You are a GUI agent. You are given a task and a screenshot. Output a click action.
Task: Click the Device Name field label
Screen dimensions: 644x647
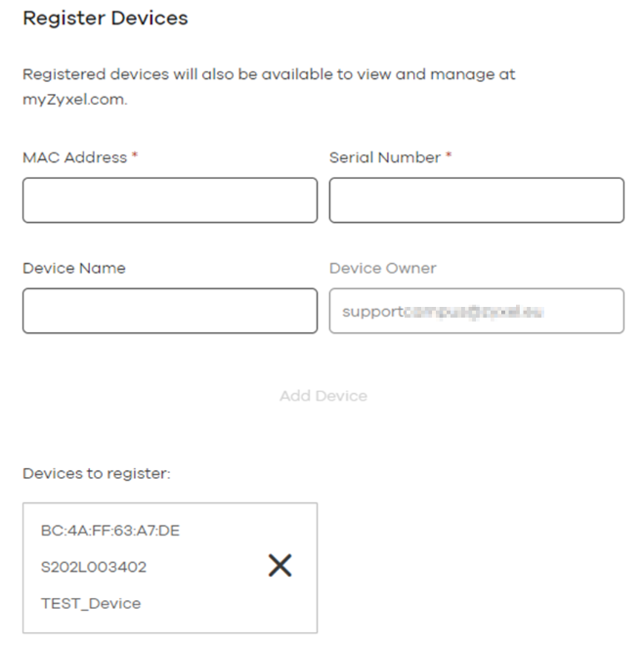click(x=74, y=268)
